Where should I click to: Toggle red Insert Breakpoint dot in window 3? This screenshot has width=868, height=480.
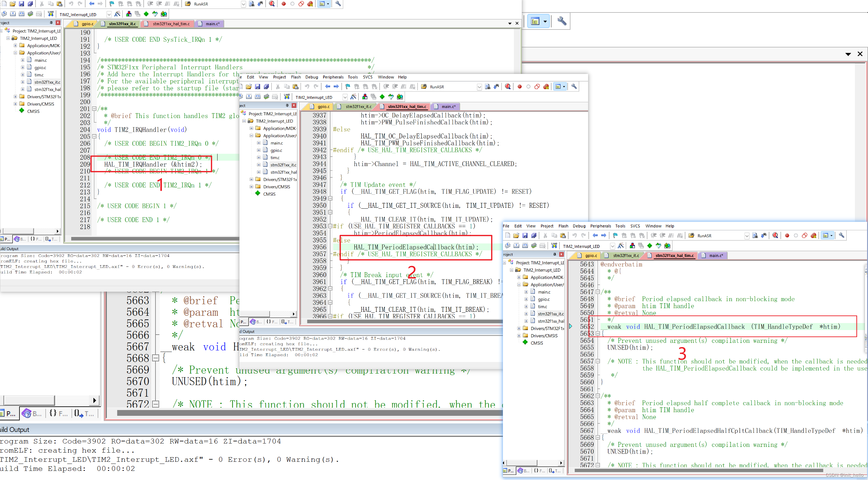click(787, 235)
